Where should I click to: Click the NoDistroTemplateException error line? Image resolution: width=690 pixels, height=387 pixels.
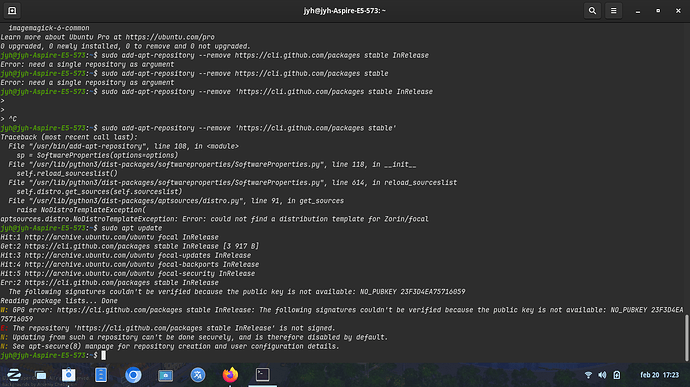point(214,219)
